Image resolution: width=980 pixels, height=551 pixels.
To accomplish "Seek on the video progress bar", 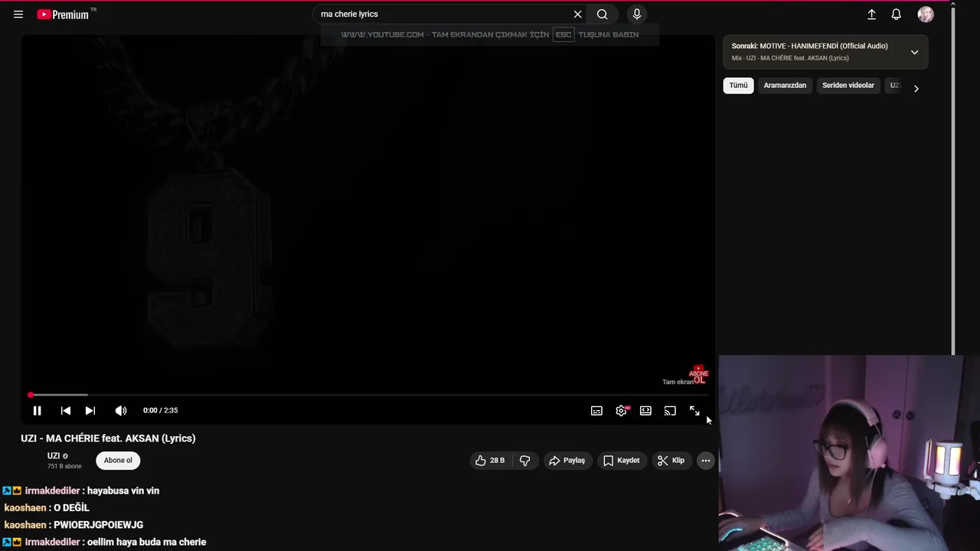I will tap(367, 395).
